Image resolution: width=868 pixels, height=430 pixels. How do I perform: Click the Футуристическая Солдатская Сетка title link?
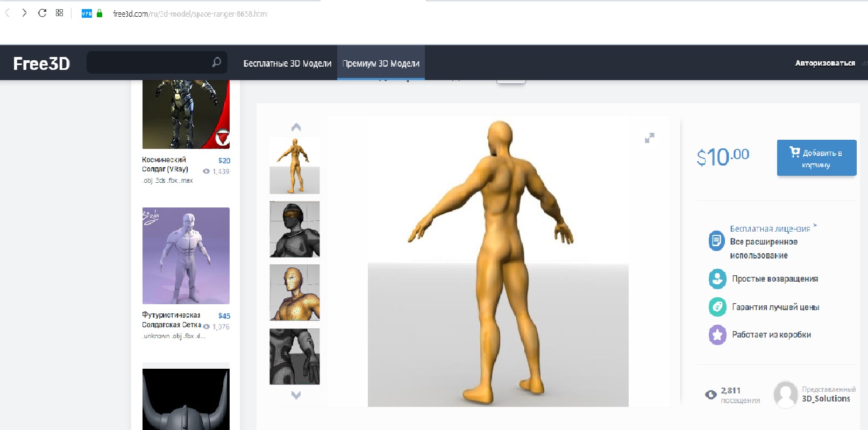point(172,320)
